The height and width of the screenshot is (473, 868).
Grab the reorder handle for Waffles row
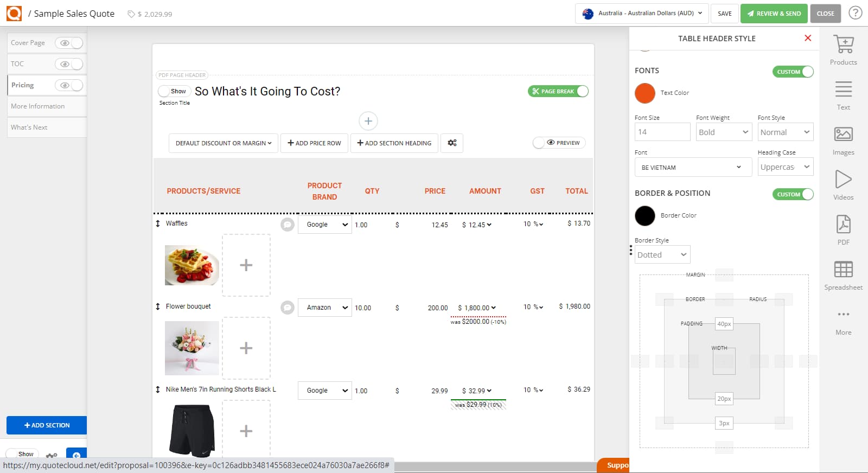coord(158,223)
